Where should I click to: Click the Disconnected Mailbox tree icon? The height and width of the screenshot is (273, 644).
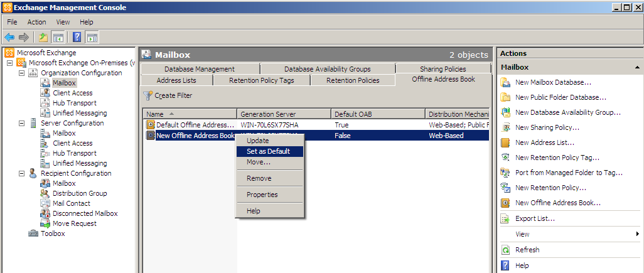(45, 213)
